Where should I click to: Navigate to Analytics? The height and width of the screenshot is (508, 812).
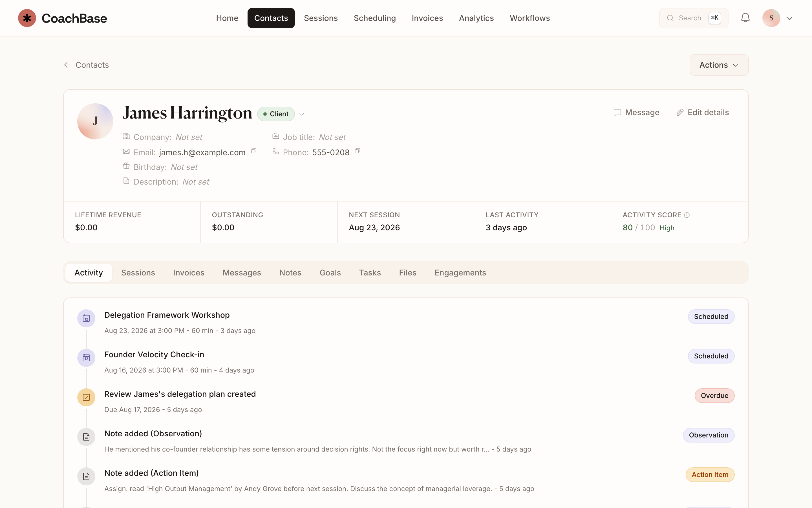pyautogui.click(x=476, y=18)
